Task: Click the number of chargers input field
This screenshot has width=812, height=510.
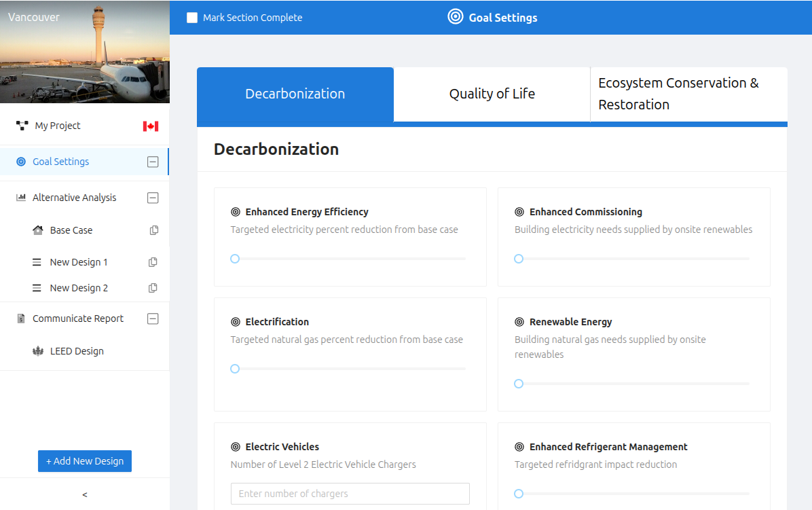Action: 350,494
